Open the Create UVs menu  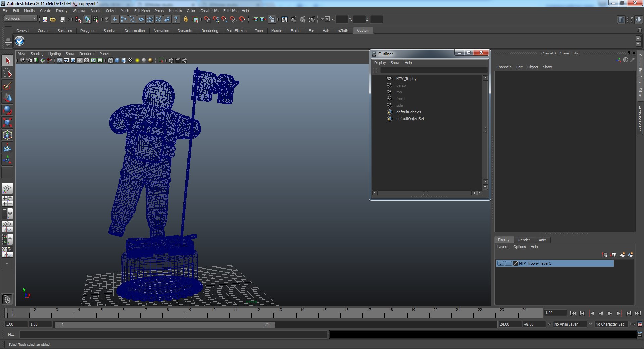[209, 11]
